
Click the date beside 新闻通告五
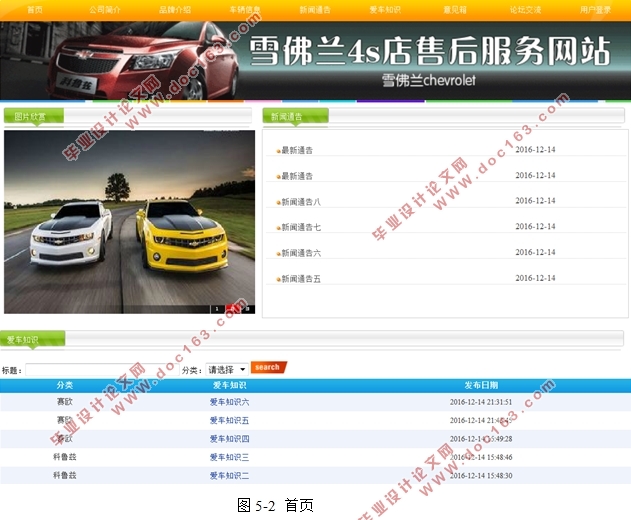(x=535, y=278)
